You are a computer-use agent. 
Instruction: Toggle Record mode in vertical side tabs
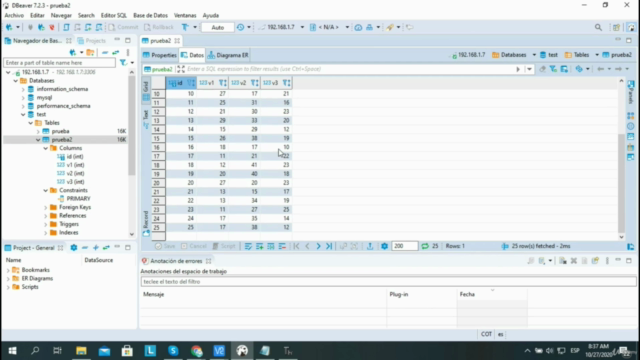coord(146,223)
